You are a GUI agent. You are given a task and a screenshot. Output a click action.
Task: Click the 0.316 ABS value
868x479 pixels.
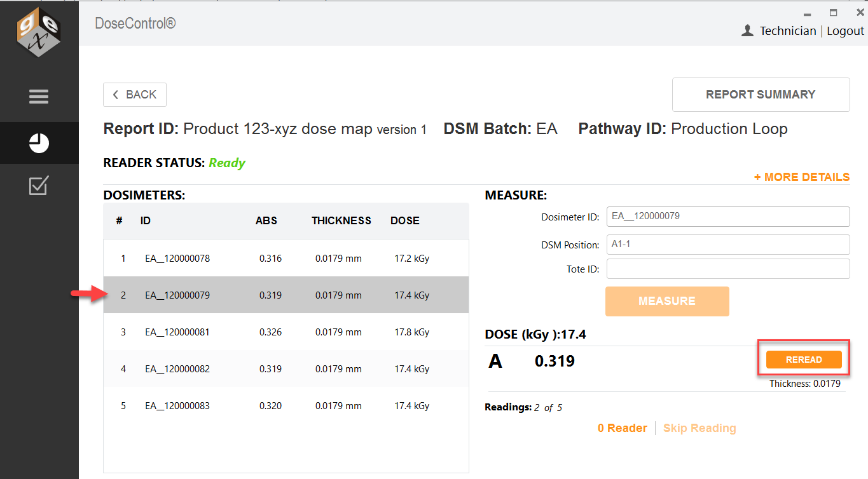point(271,259)
